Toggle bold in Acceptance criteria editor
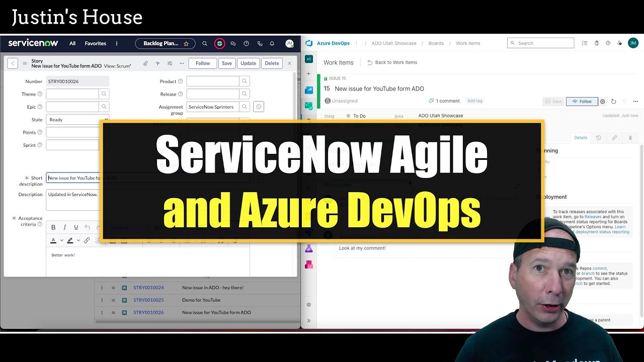The width and height of the screenshot is (644, 362). click(53, 227)
